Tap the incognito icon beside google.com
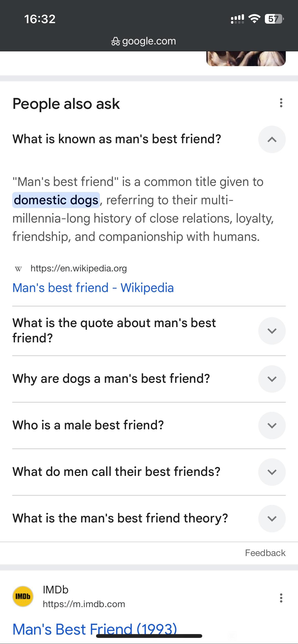This screenshot has width=298, height=644. tap(115, 41)
